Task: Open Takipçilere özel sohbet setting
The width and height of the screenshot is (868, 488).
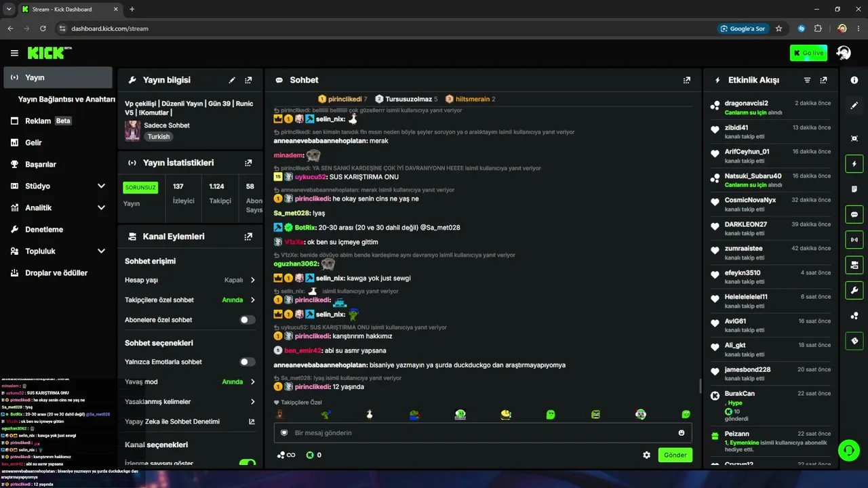Action: [x=190, y=300]
